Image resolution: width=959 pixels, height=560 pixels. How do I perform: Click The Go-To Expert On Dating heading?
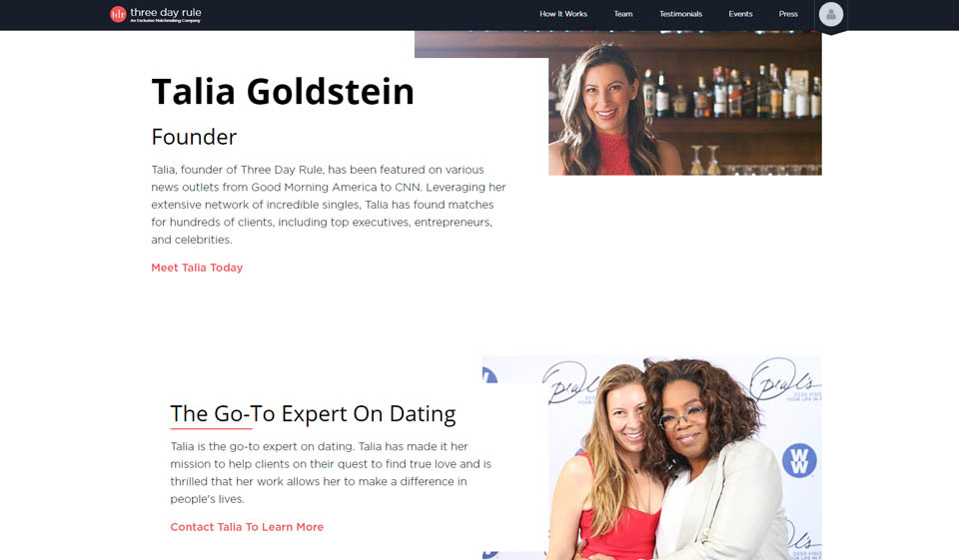pyautogui.click(x=313, y=414)
